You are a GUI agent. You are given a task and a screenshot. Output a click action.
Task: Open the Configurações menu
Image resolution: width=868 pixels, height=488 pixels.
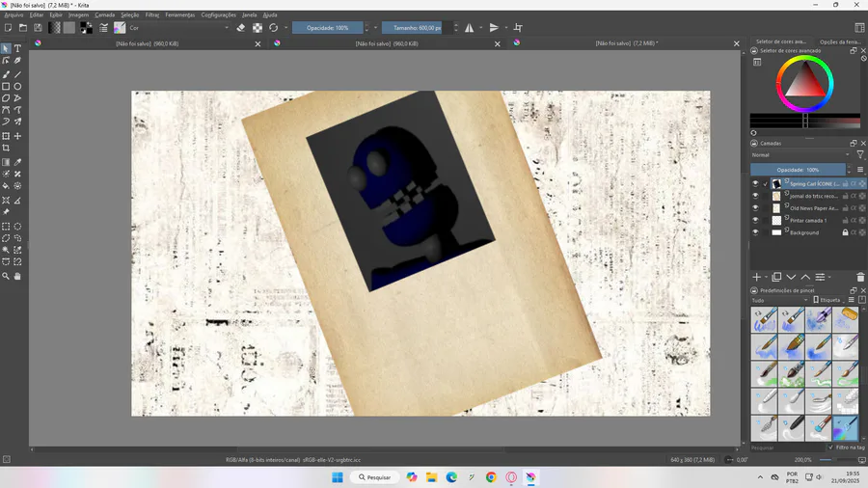point(219,14)
